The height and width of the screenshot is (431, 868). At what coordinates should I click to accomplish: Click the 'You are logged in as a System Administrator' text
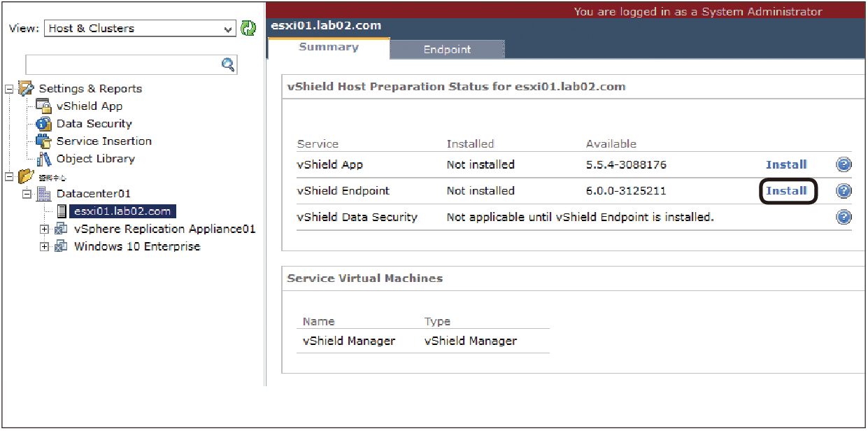click(x=698, y=11)
